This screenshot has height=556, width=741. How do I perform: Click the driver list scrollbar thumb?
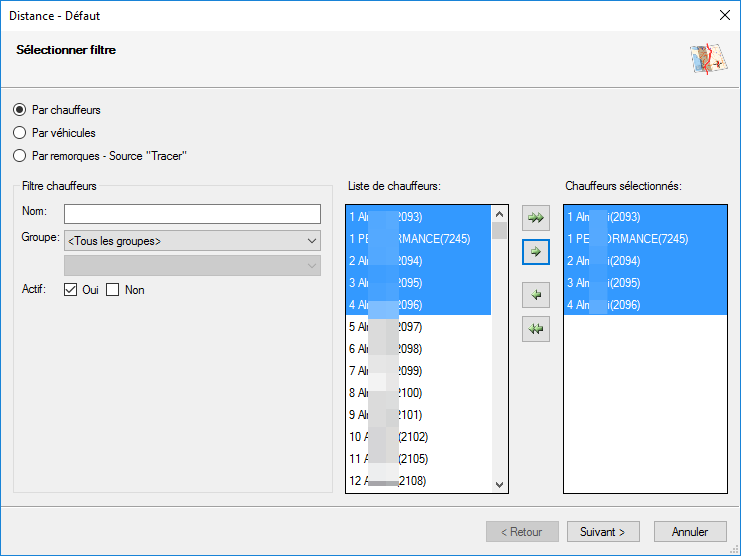[x=499, y=231]
